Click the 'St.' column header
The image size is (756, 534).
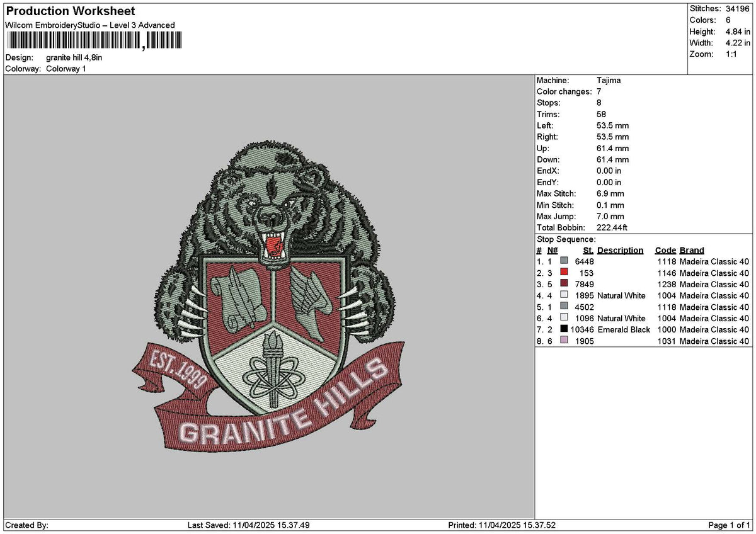point(588,251)
